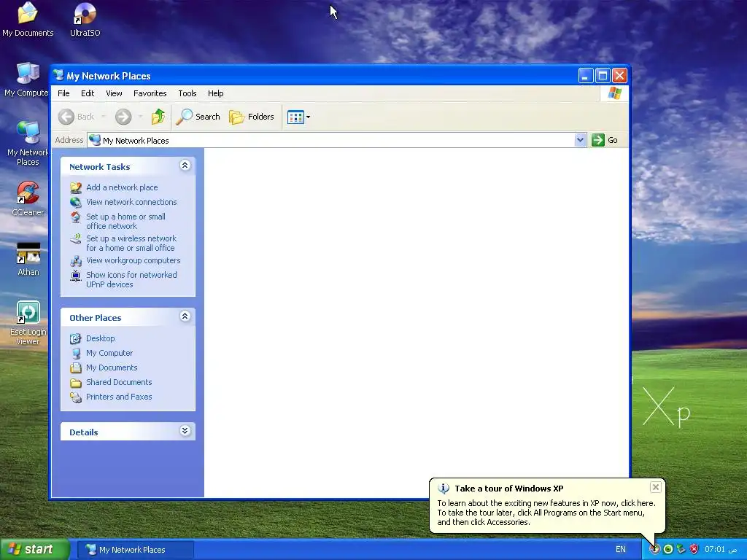
Task: Maximize the My Network Places window
Action: (x=603, y=75)
